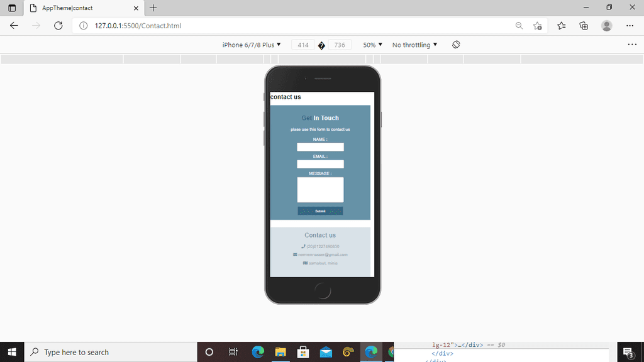The image size is (644, 362).
Task: Close the AppTheme|contact tab
Action: click(136, 8)
